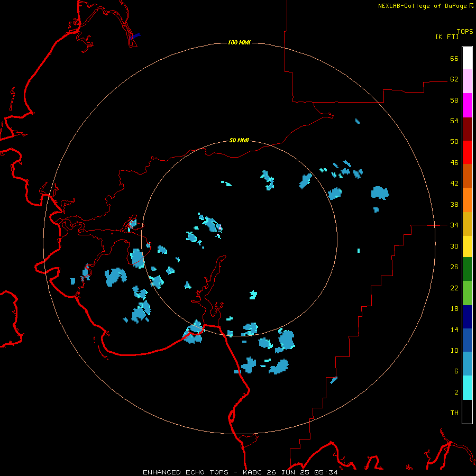
Task: Click the 05:34 timestamp in caption
Action: [x=326, y=472]
